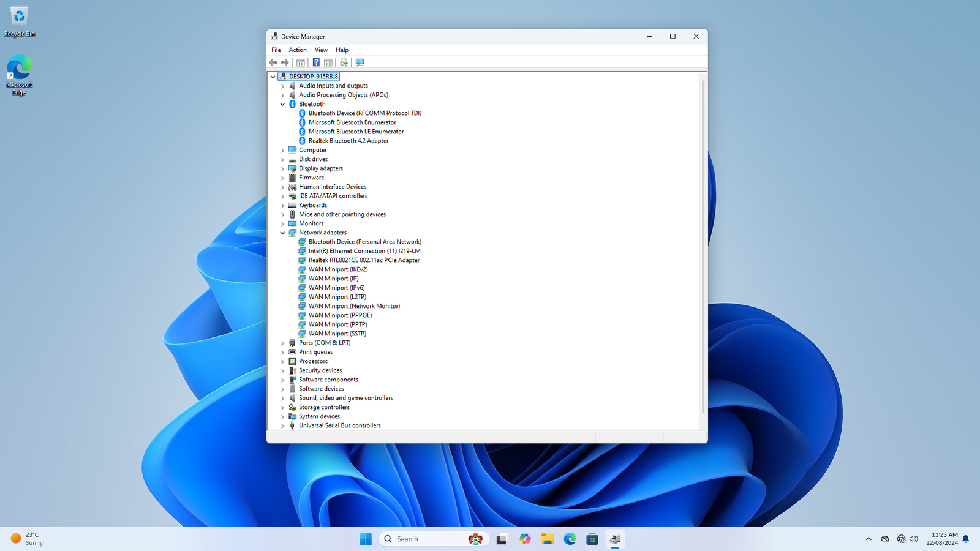
Task: Click Show/Hide Console Tree toolbar icon
Action: (x=301, y=62)
